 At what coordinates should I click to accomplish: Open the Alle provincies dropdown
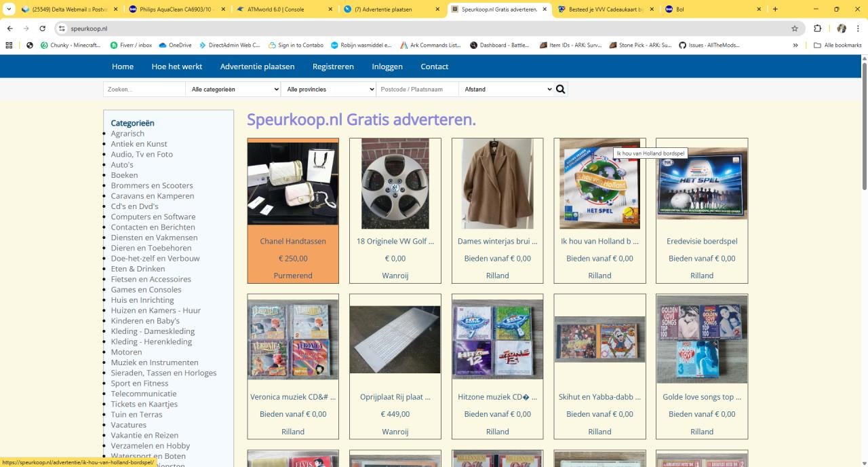(328, 89)
